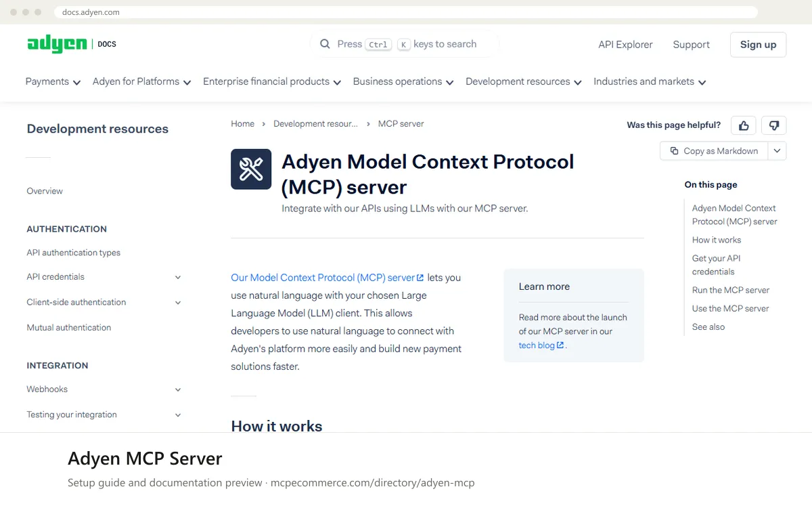Screen dimensions: 812x508
Task: Open the Development resources menu
Action: (524, 81)
